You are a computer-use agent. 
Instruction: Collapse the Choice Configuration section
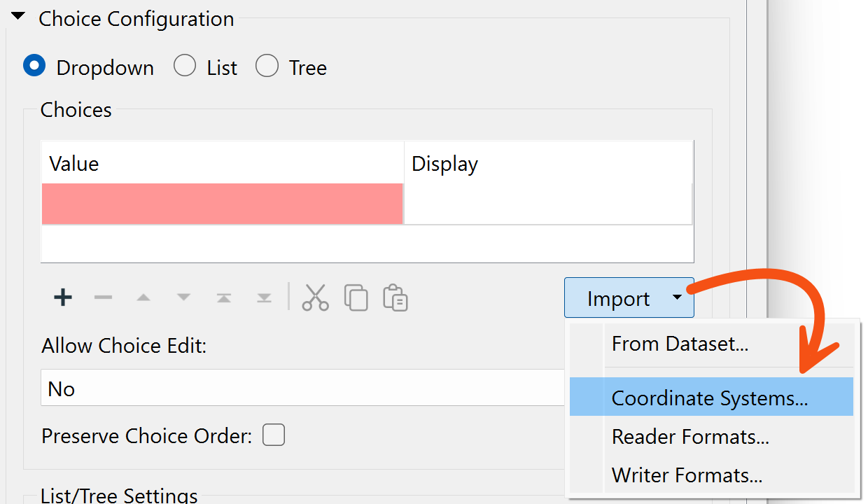coord(17,15)
